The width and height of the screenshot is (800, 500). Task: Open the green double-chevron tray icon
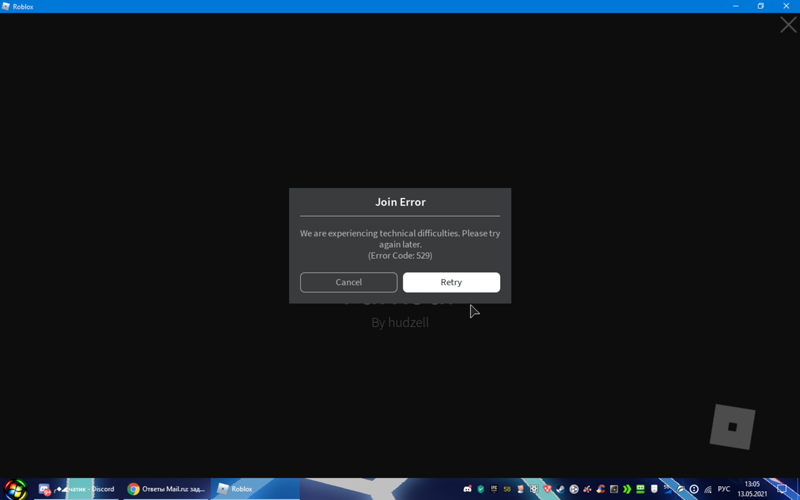[627, 489]
